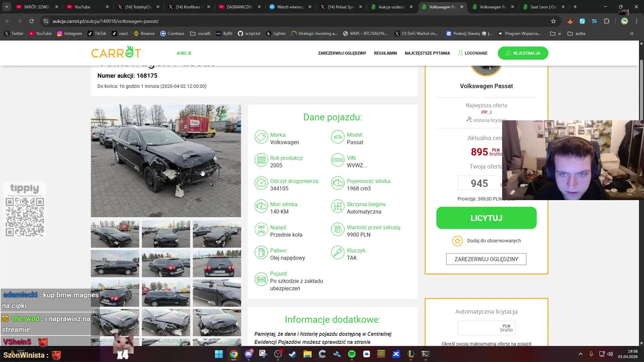Open ZAREZERWUJ OGLĘDZINY in top navigation
Image resolution: width=644 pixels, height=362 pixels.
(x=342, y=53)
